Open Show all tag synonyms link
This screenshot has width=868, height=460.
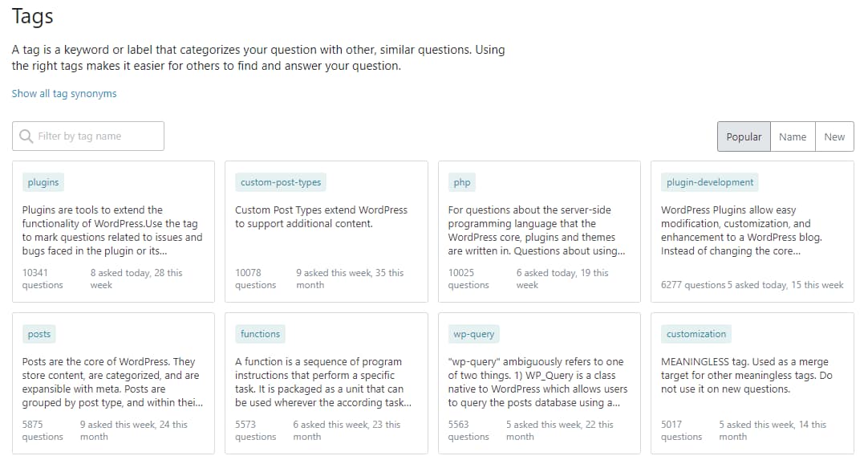click(64, 94)
